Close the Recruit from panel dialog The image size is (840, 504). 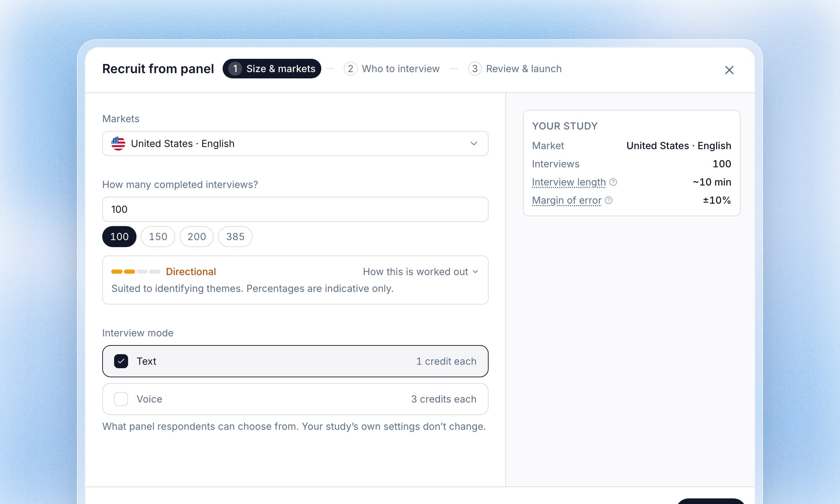[x=729, y=70]
